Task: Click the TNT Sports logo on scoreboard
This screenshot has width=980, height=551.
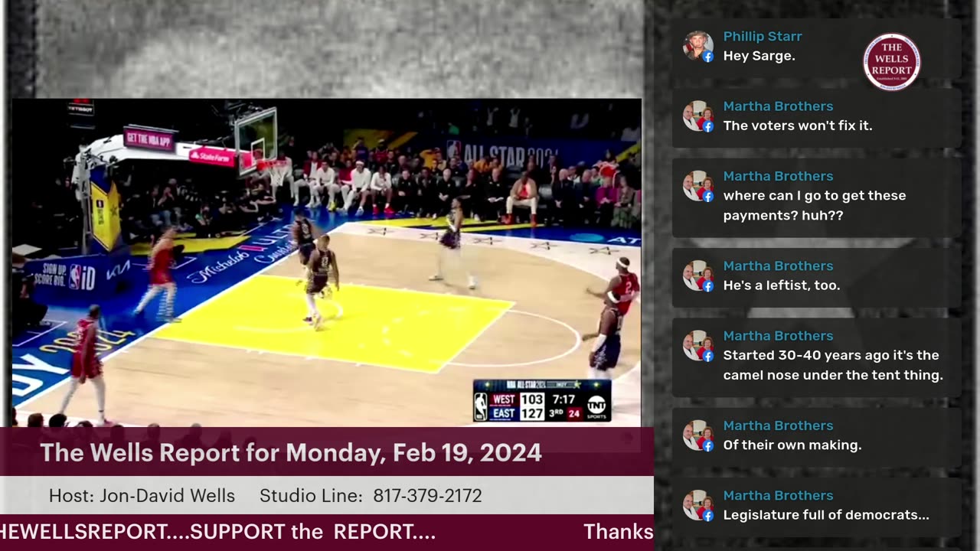Action: click(x=596, y=406)
